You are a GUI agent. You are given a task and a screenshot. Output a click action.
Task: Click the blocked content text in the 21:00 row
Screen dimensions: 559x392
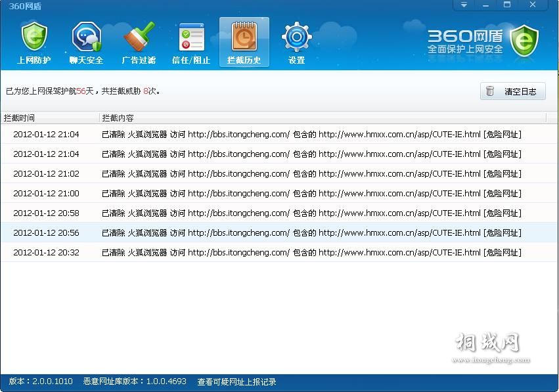pos(311,194)
